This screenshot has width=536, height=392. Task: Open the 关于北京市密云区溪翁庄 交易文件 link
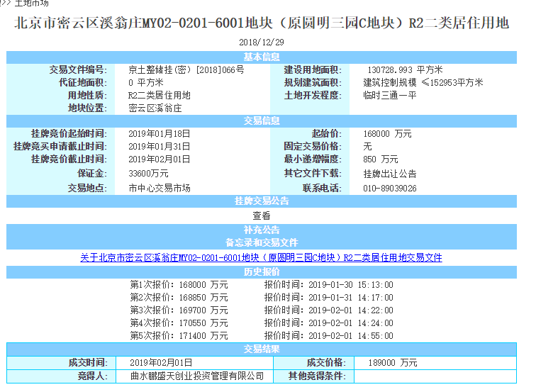click(x=261, y=258)
